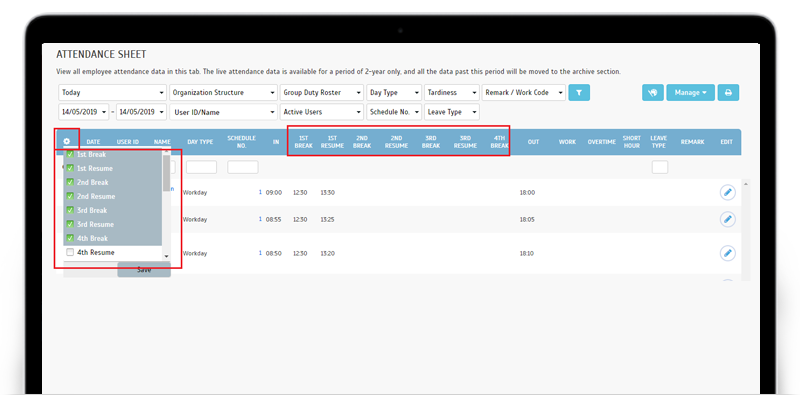Viewport: 800px width, 395px height.
Task: Open the end date 14/05/2019 picker
Action: pos(141,112)
